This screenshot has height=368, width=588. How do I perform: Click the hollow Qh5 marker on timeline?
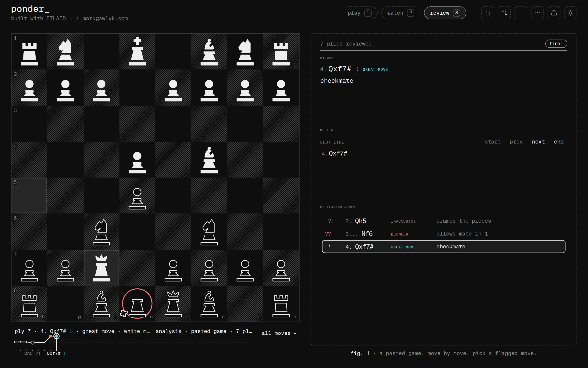(x=33, y=343)
